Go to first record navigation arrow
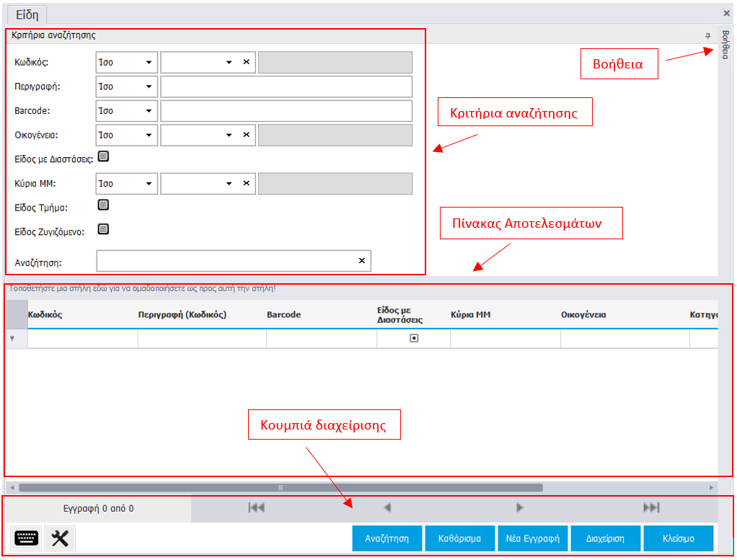The height and width of the screenshot is (560, 737). [256, 508]
